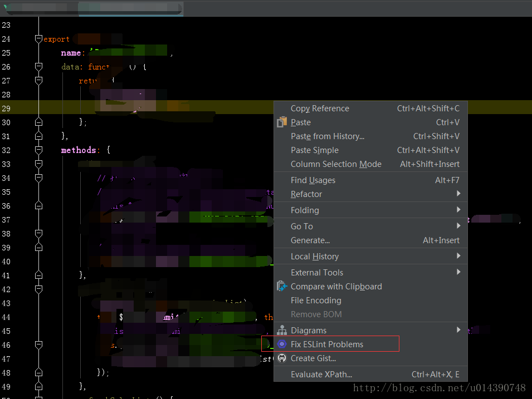Click the Compare with Clipboard icon
Viewport: 532px width, 399px height.
click(x=282, y=287)
